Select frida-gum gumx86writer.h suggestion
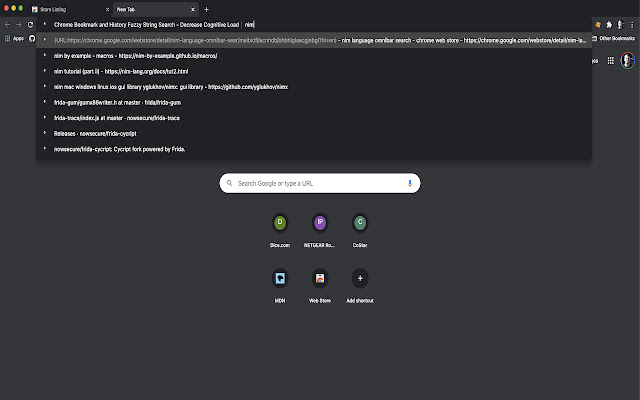The height and width of the screenshot is (400, 640). pos(314,102)
